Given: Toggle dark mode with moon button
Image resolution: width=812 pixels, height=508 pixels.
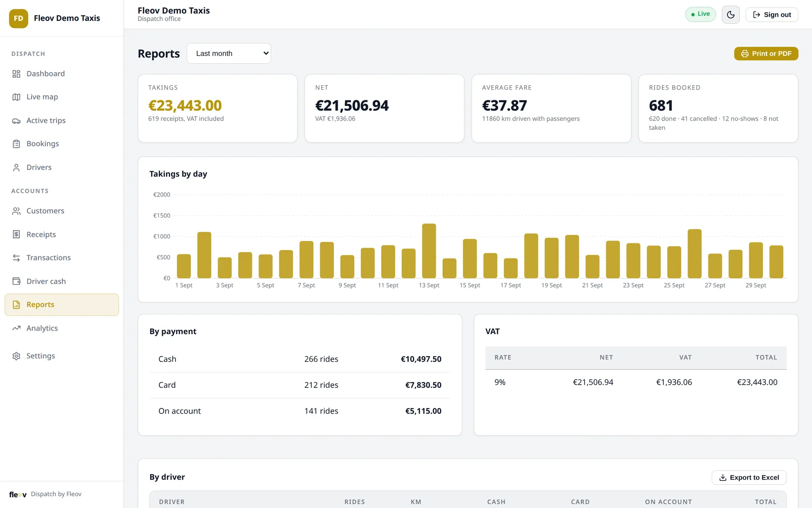Looking at the screenshot, I should click(730, 14).
